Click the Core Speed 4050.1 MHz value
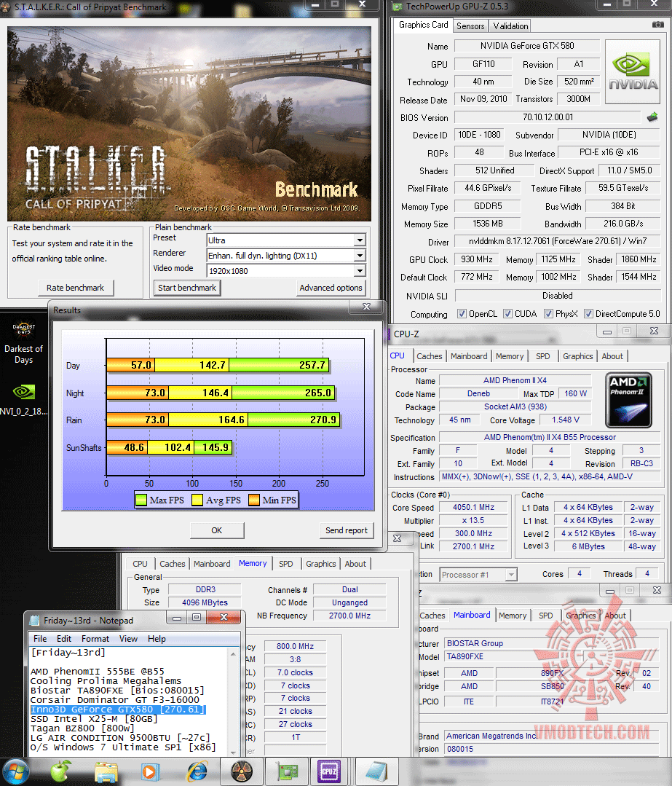The image size is (672, 786). 473,507
